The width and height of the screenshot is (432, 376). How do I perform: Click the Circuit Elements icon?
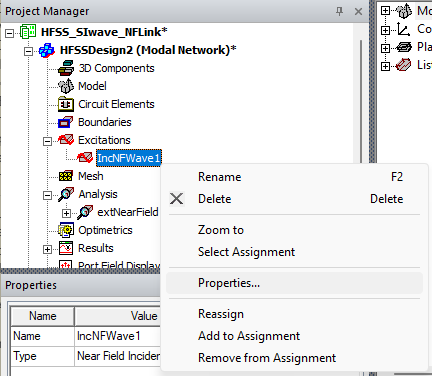[66, 104]
